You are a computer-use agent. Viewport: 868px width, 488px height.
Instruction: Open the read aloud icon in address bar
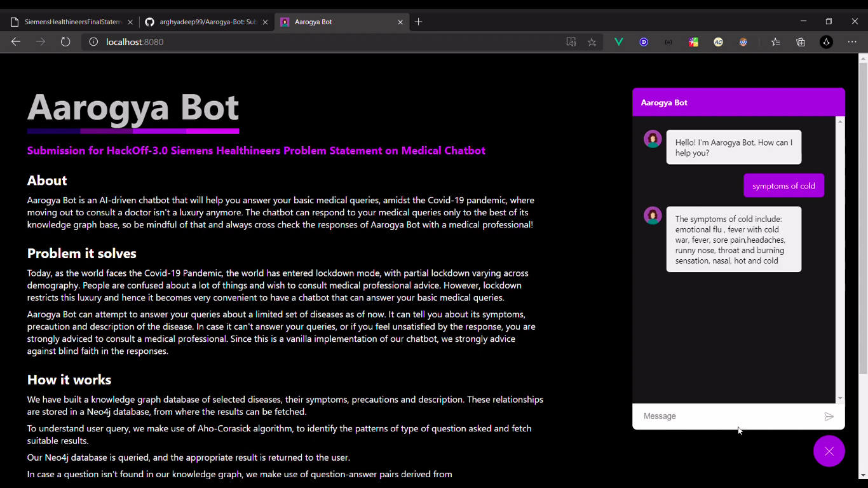click(x=571, y=42)
